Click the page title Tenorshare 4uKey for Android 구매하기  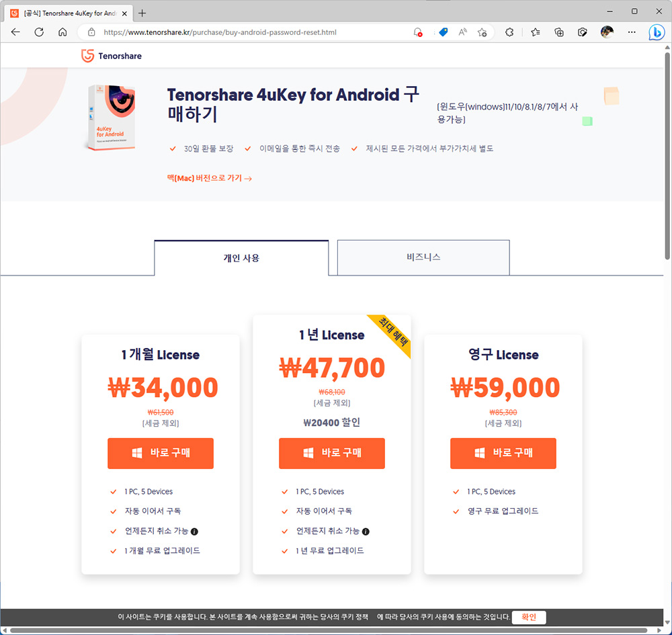coord(293,104)
